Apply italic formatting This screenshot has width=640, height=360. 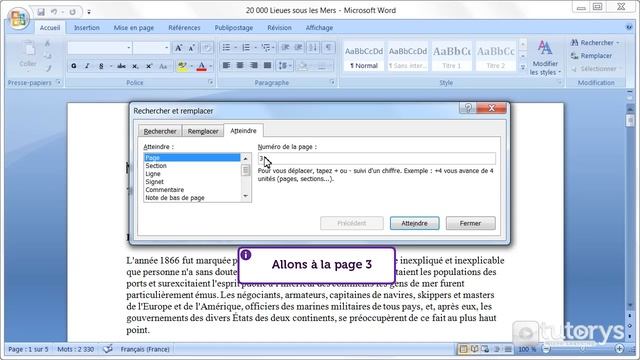tap(87, 66)
